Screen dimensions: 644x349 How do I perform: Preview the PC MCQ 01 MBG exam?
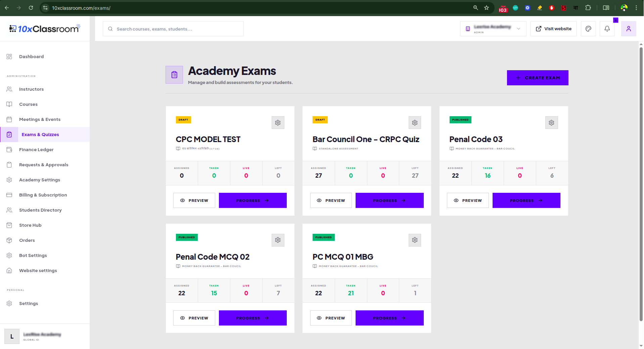pyautogui.click(x=331, y=318)
